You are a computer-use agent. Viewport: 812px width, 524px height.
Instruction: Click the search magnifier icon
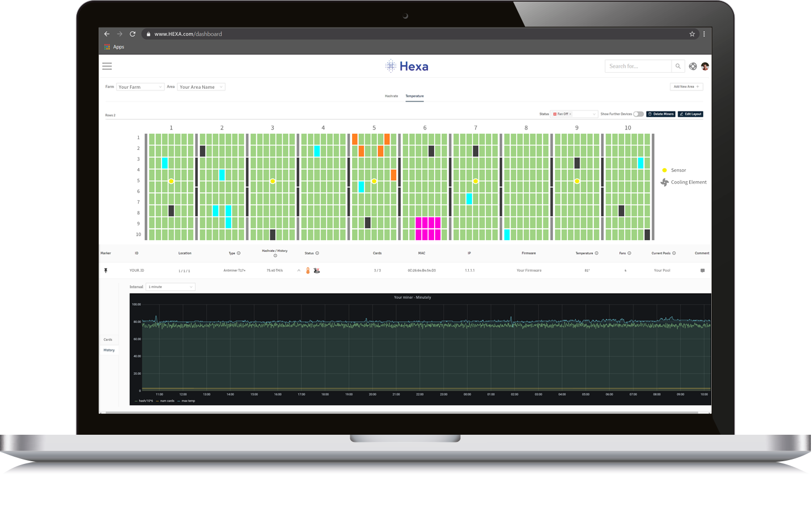point(678,66)
